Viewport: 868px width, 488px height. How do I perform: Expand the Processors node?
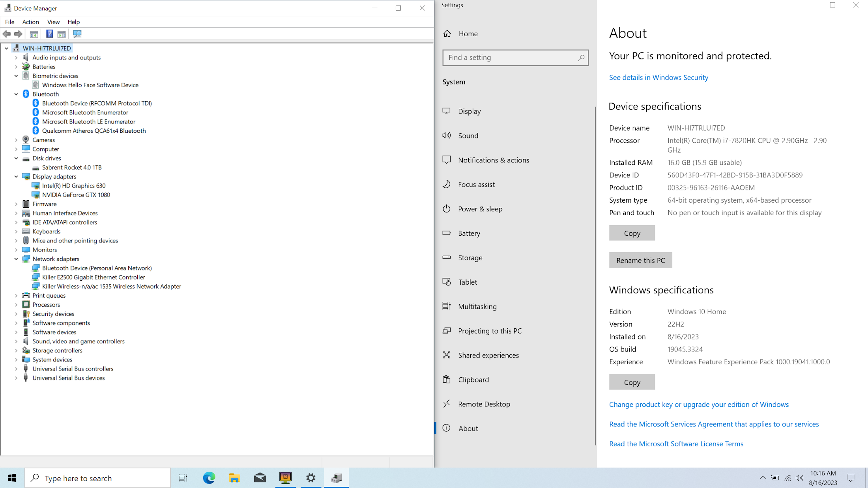tap(16, 305)
